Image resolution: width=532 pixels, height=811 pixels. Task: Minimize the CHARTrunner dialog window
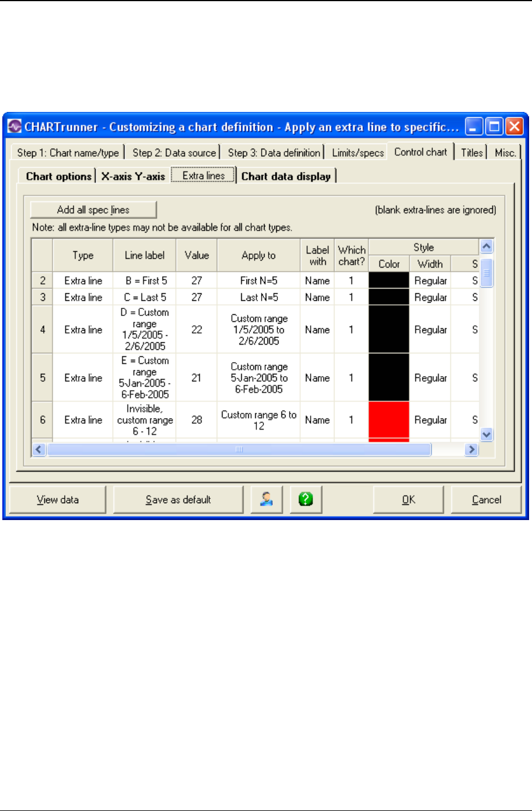pyautogui.click(x=475, y=127)
